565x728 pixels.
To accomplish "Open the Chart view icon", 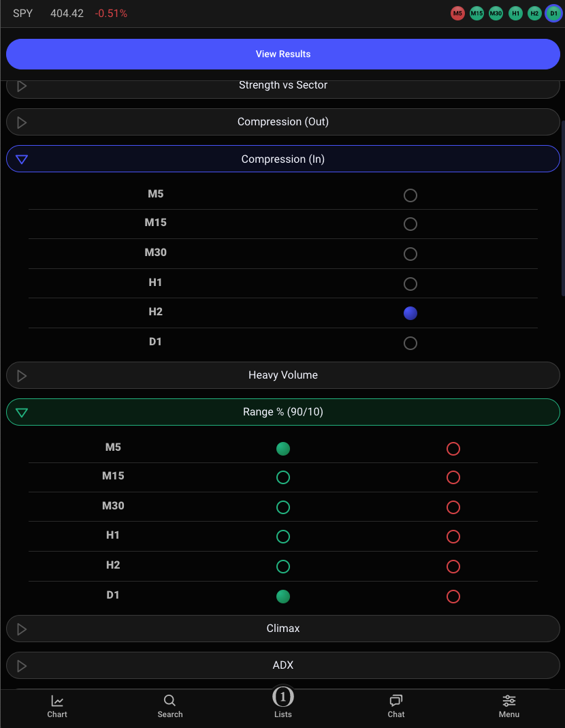I will tap(57, 701).
